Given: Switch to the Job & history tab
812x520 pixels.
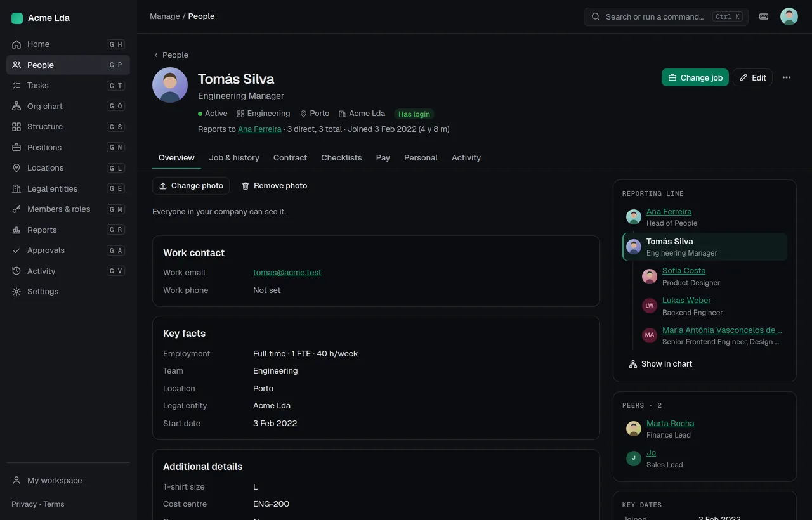Looking at the screenshot, I should click(x=234, y=158).
